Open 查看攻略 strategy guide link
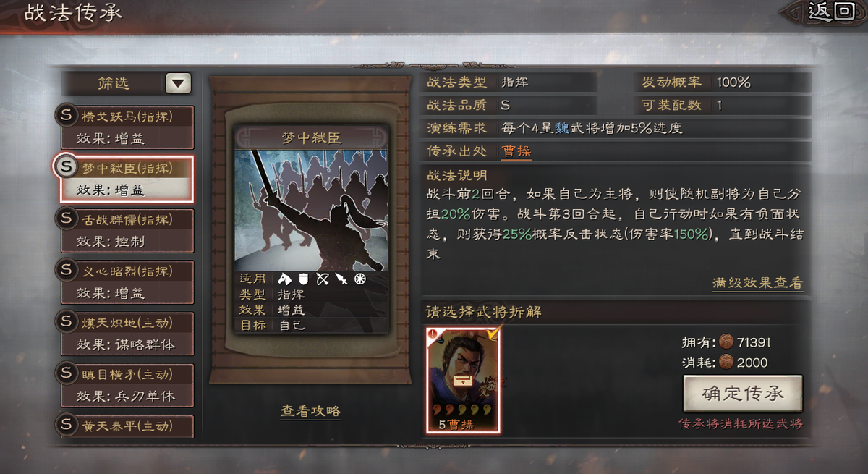 tap(310, 411)
